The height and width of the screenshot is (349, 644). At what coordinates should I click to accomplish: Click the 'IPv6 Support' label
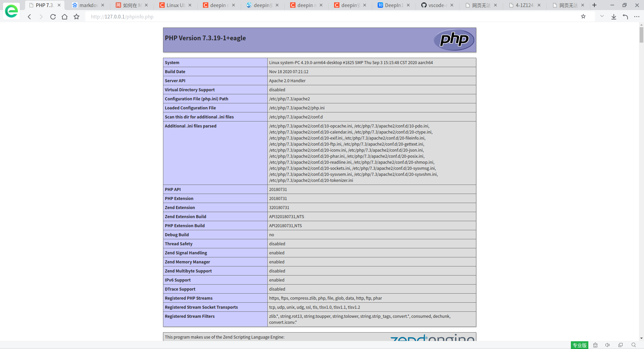click(x=178, y=280)
